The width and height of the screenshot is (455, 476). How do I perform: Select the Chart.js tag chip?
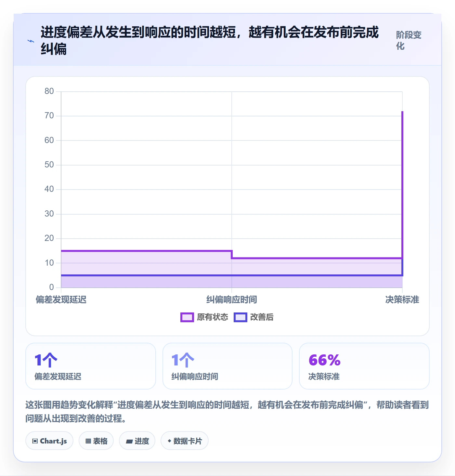coord(49,441)
